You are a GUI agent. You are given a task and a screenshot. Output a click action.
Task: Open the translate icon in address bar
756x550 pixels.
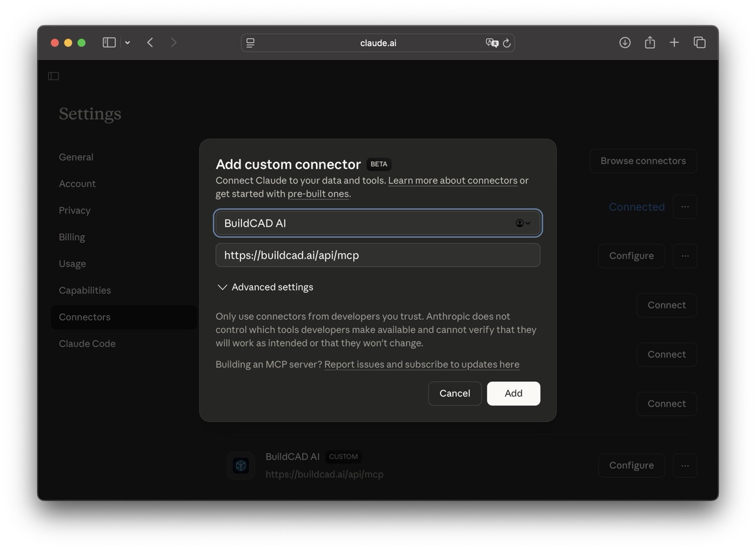(491, 43)
